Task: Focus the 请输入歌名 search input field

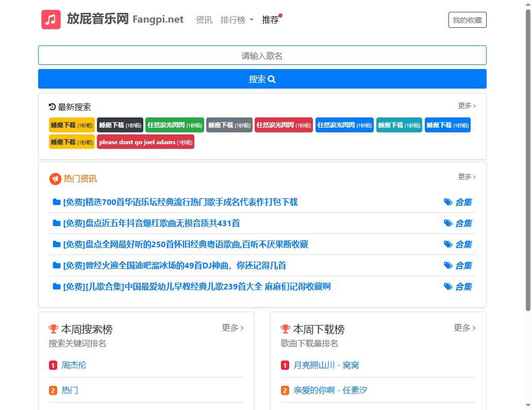Action: [262, 56]
